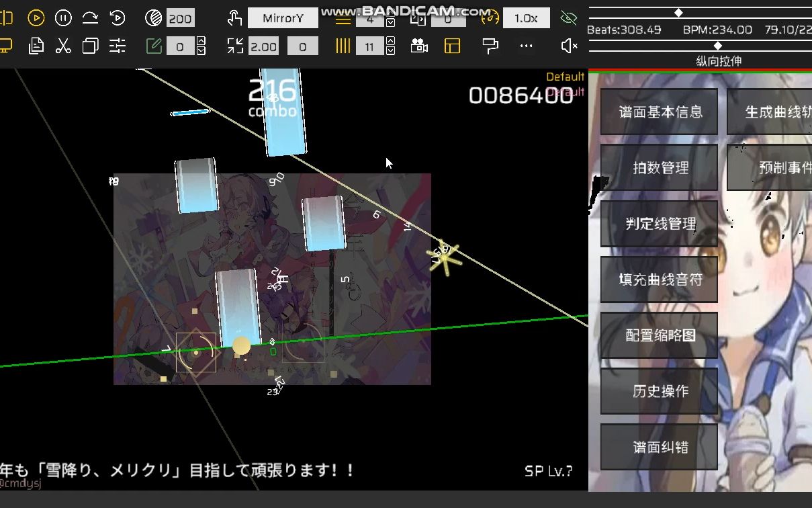Click the pause button in toolbar
This screenshot has width=812, height=508.
pos(63,18)
